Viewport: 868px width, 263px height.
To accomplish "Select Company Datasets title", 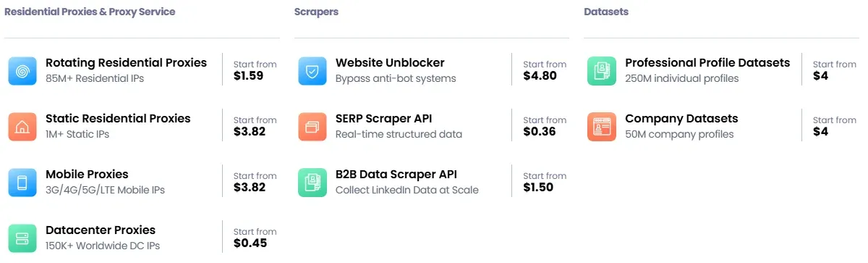I will (681, 119).
